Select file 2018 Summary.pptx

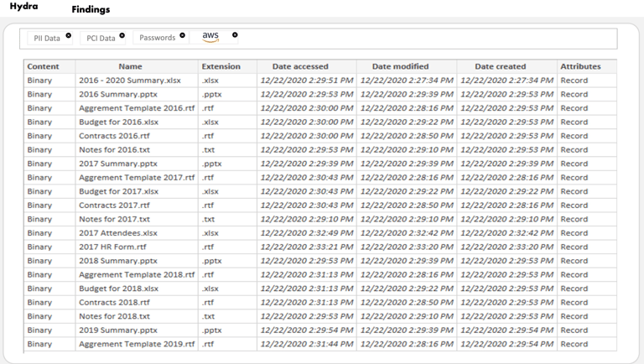tap(118, 261)
